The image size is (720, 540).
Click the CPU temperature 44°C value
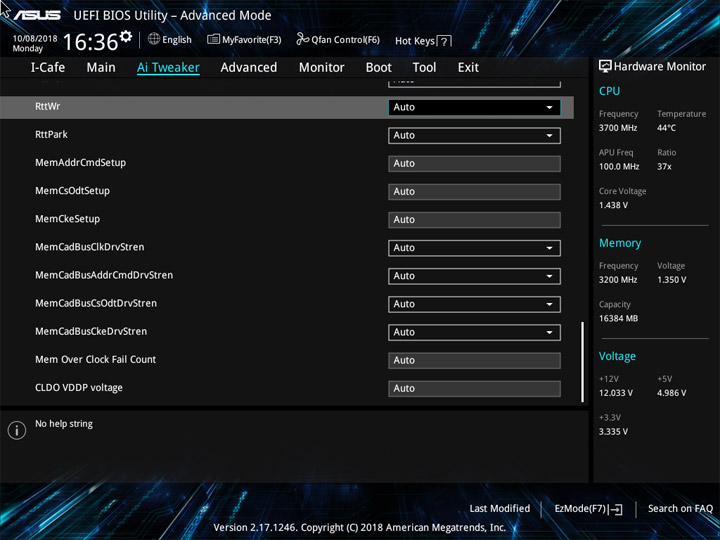pos(666,128)
